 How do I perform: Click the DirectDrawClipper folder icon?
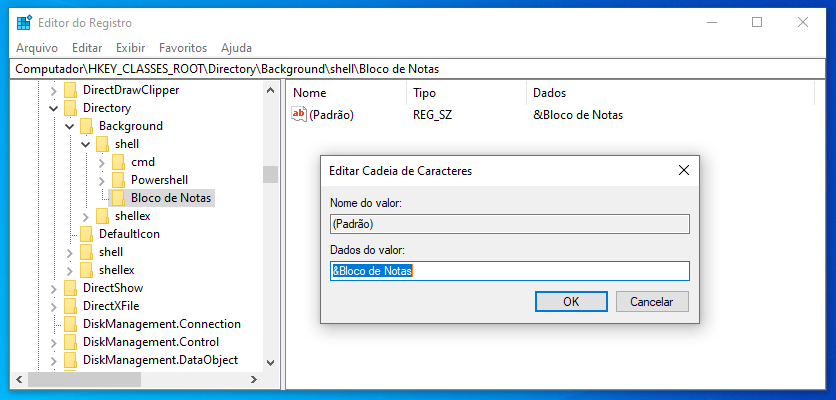pyautogui.click(x=71, y=90)
